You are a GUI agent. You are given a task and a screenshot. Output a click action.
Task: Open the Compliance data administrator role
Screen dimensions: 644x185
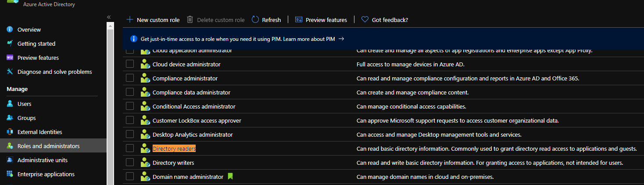(191, 92)
